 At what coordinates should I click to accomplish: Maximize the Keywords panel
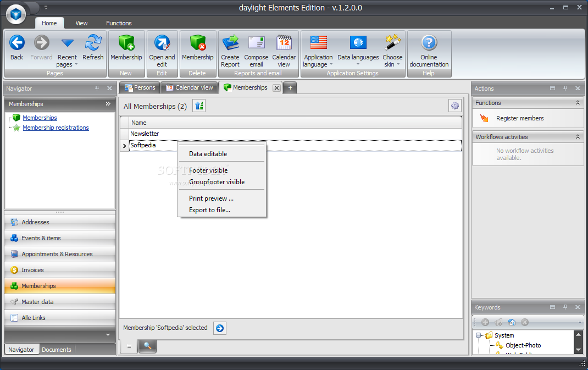coord(552,307)
